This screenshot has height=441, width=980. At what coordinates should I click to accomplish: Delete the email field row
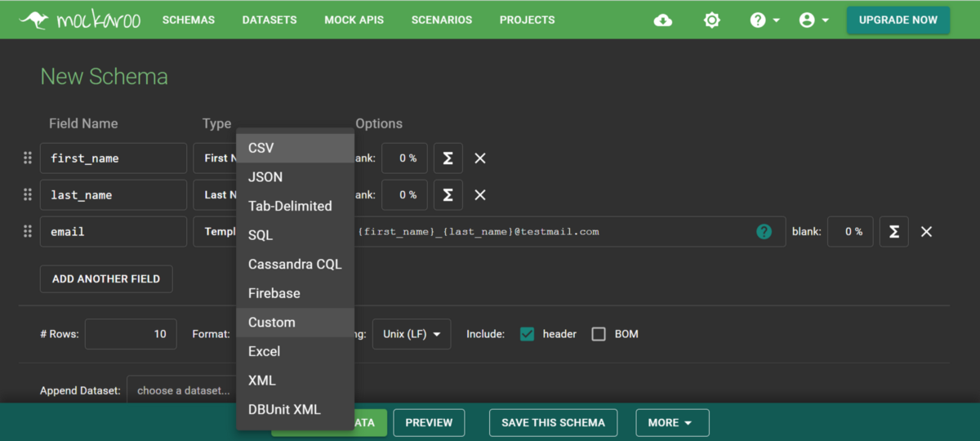point(926,232)
